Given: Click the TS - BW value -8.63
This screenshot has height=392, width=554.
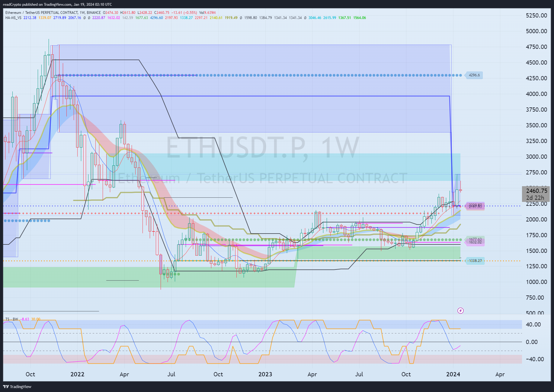Looking at the screenshot, I should pyautogui.click(x=25, y=319).
